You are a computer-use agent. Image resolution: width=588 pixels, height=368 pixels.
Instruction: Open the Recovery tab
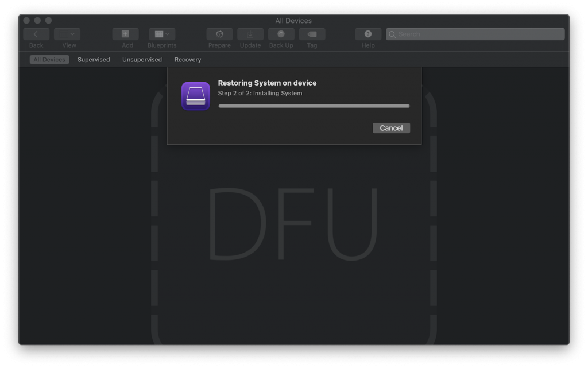click(x=187, y=59)
